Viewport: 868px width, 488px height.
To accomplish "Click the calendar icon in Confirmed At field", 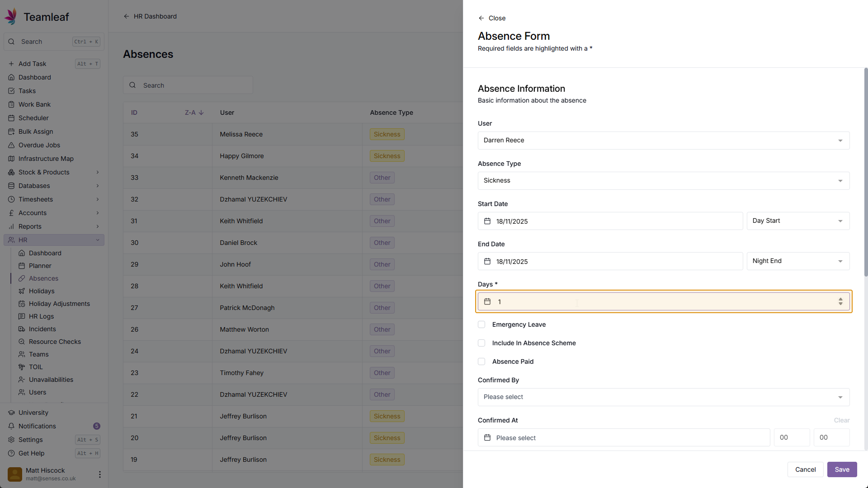I will click(487, 437).
